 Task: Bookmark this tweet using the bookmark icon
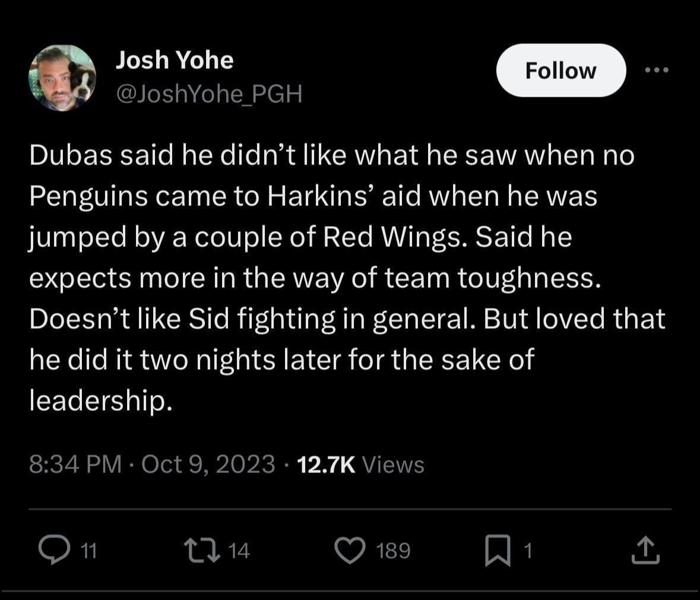(497, 550)
